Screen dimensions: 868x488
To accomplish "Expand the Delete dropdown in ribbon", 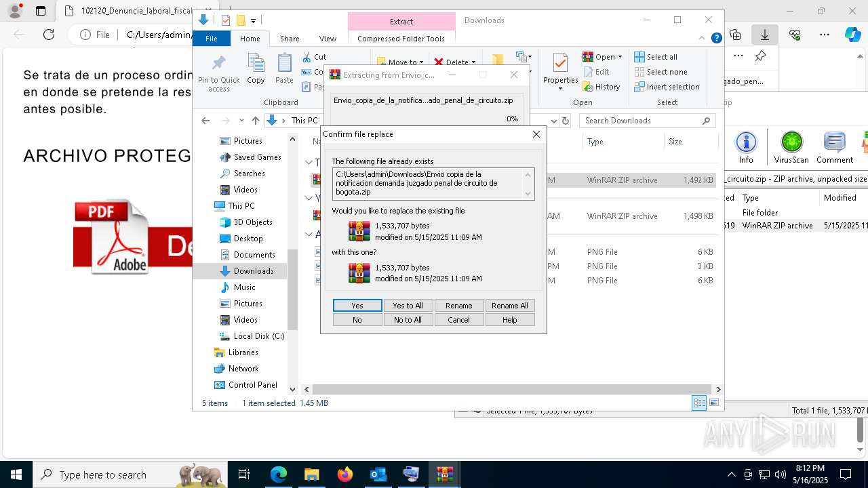I will pos(473,62).
